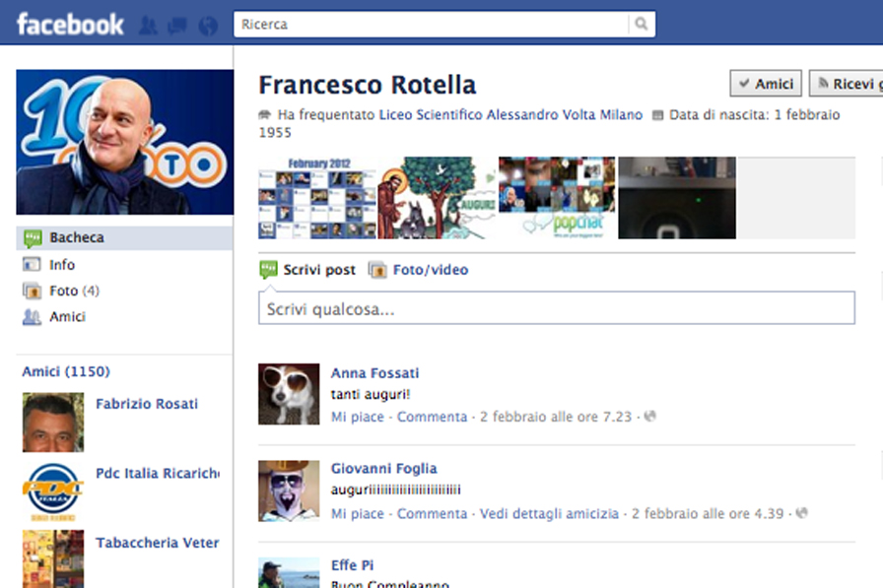Image resolution: width=883 pixels, height=588 pixels.
Task: Click Commenta on Anna Fossati's post
Action: (x=432, y=417)
